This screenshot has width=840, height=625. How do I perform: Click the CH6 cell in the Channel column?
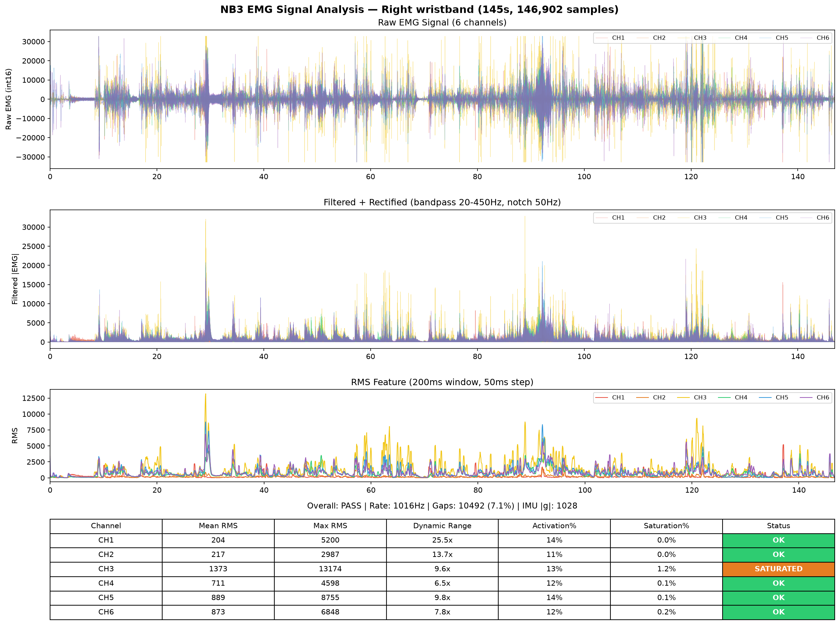click(x=106, y=612)
